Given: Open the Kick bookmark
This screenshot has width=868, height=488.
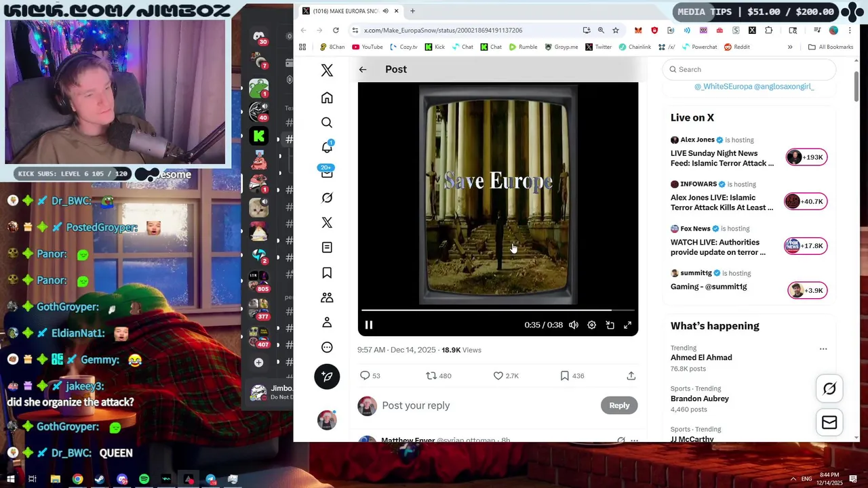Looking at the screenshot, I should tap(435, 47).
